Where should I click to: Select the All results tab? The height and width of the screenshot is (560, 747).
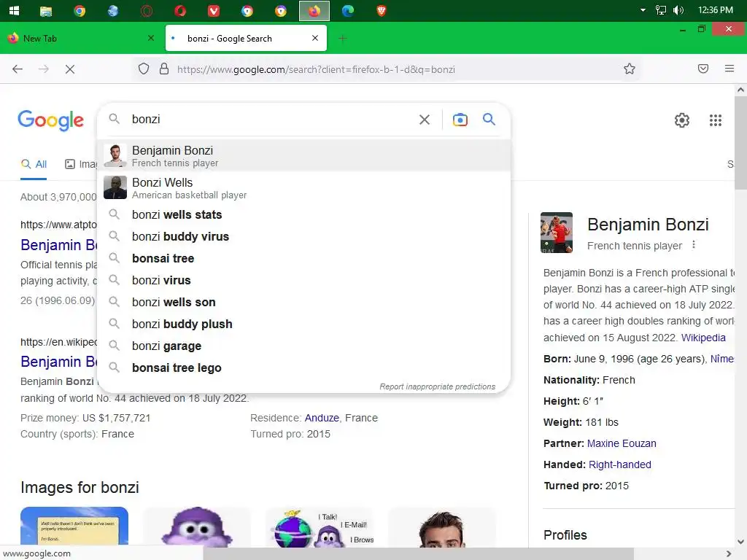pyautogui.click(x=34, y=165)
